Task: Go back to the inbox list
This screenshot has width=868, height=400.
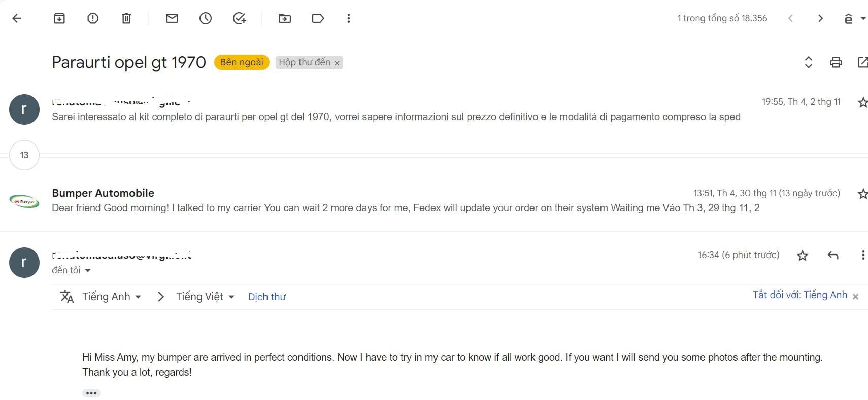Action: (x=17, y=19)
